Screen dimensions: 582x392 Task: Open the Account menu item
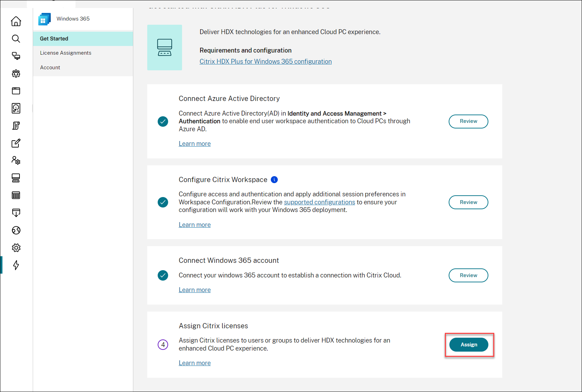click(x=83, y=68)
